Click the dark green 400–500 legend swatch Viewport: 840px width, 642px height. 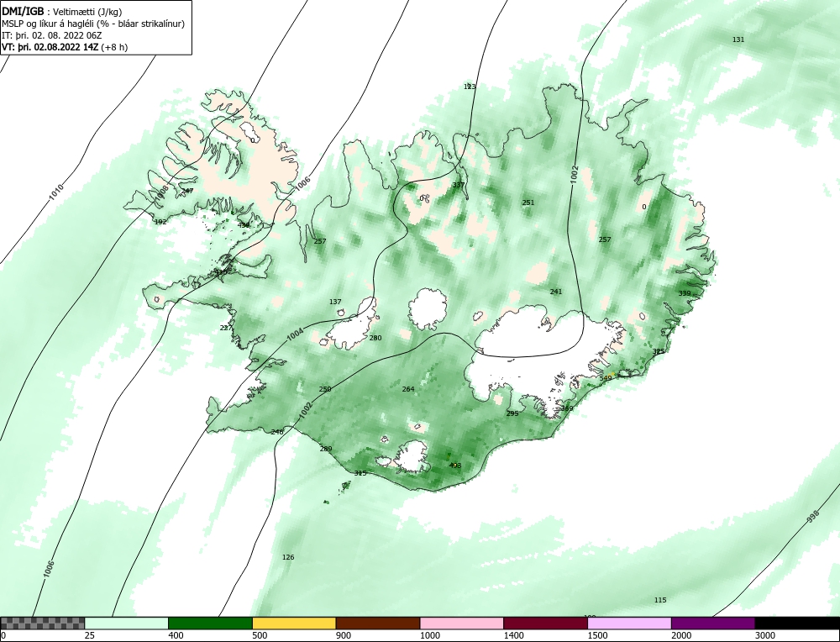point(210,623)
